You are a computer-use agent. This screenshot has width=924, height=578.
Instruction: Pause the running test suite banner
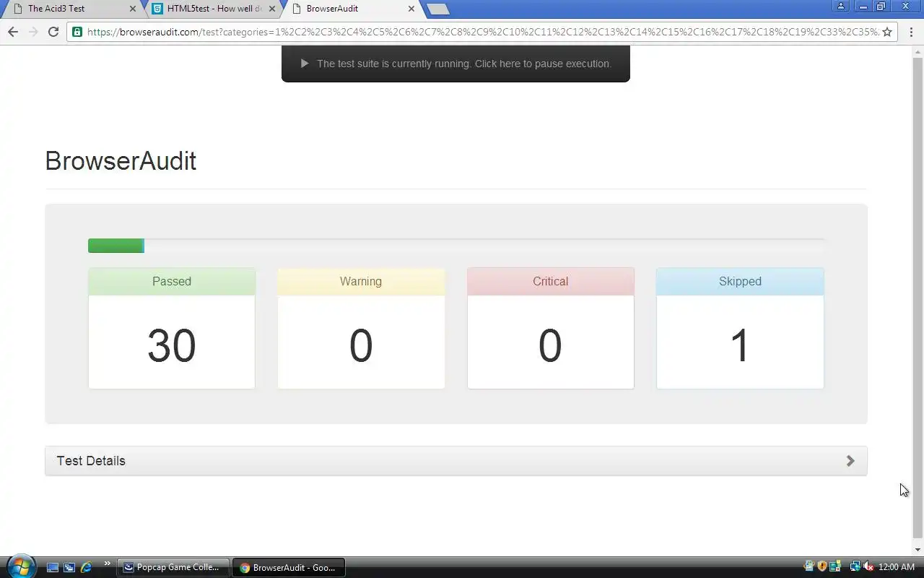(456, 64)
